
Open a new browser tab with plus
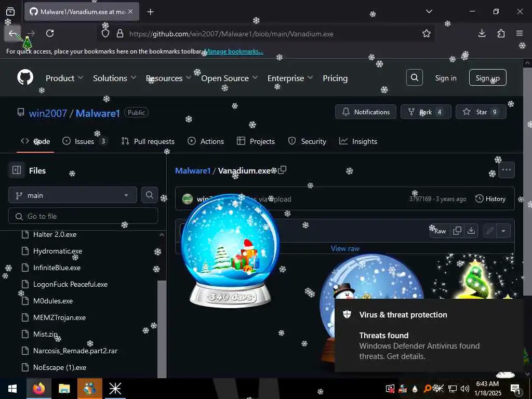pyautogui.click(x=150, y=12)
